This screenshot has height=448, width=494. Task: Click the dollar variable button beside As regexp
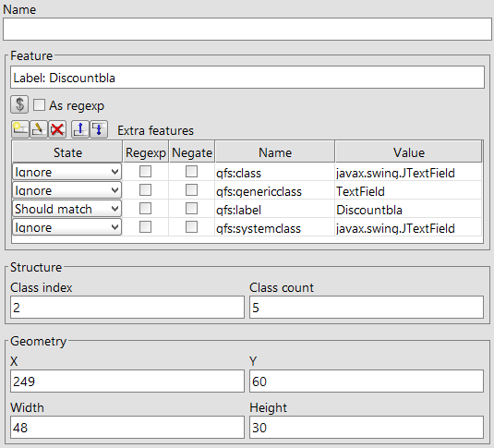19,104
